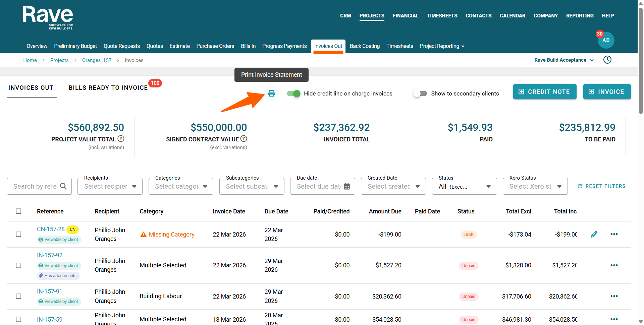Open the Categories filter dropdown
This screenshot has height=325, width=644.
(181, 186)
